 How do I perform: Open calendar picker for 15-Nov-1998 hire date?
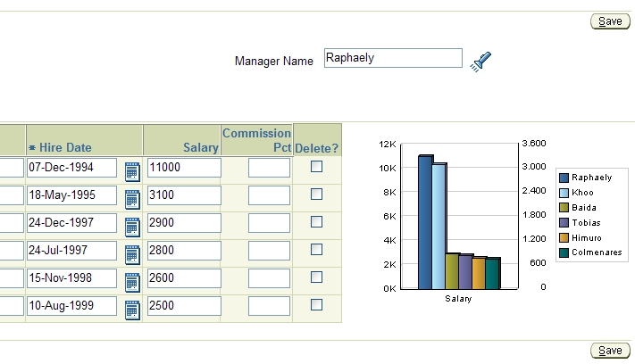132,281
